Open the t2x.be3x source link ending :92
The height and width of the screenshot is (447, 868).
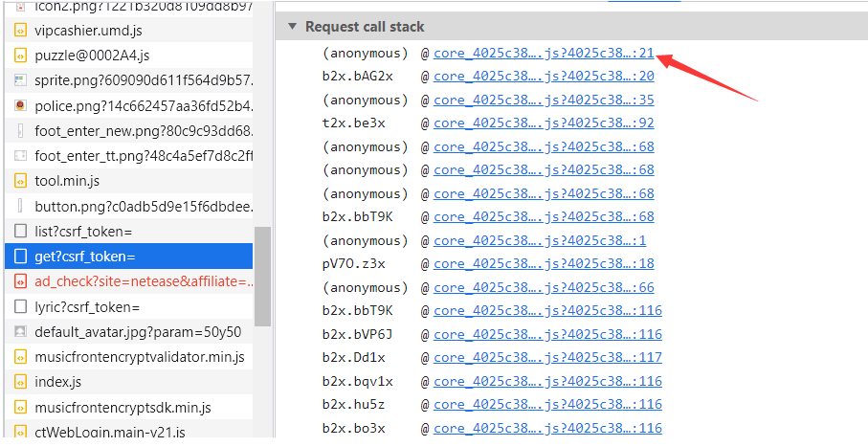[544, 123]
